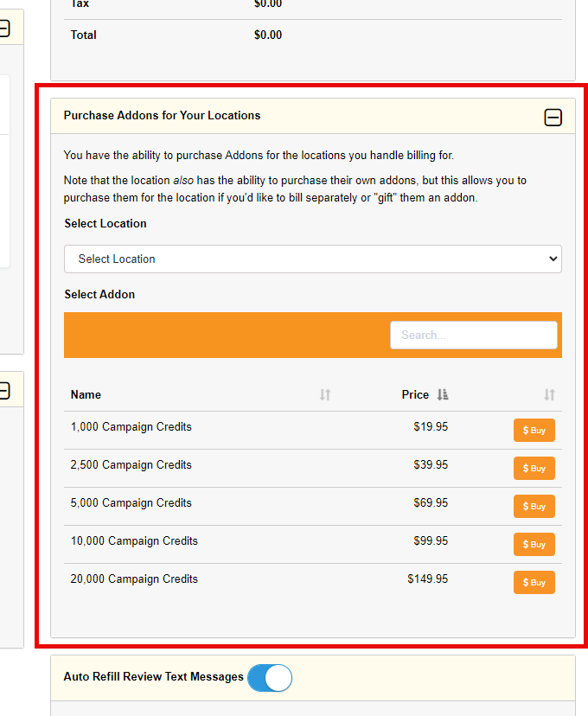Click the sort icon in the rightmost column
The width and height of the screenshot is (588, 716).
point(550,394)
